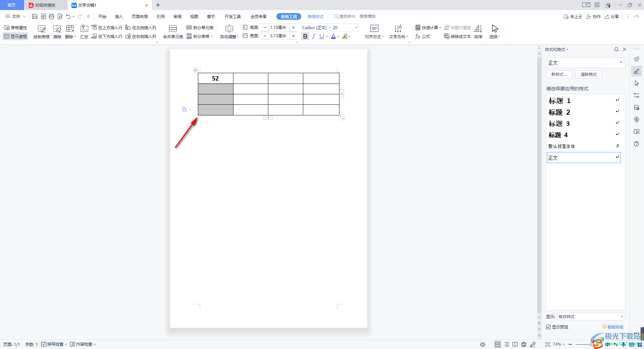Toggle Show Gridlines (显示虚框)

[15, 36]
